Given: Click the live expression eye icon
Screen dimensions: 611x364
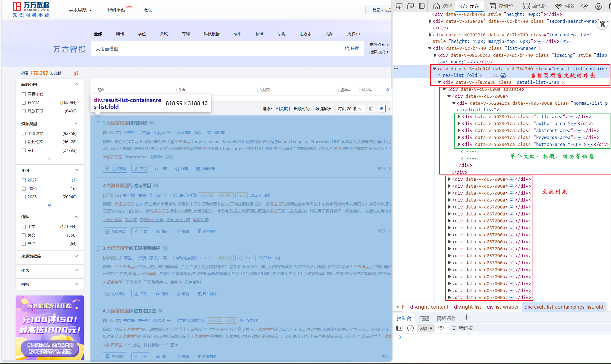Looking at the screenshot, I should coord(441,328).
